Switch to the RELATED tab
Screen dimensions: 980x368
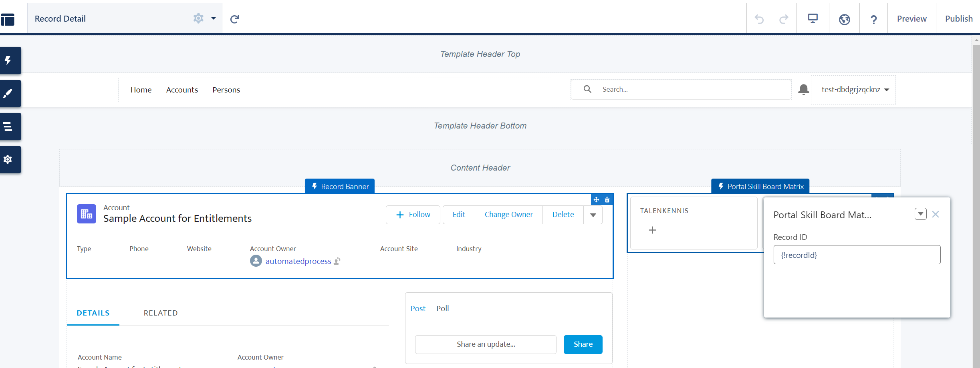coord(161,313)
